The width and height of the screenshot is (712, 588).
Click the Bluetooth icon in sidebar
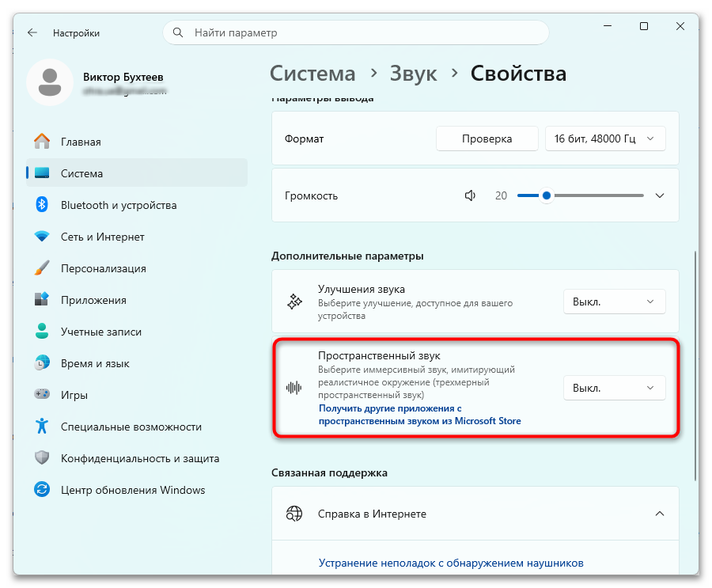[42, 204]
